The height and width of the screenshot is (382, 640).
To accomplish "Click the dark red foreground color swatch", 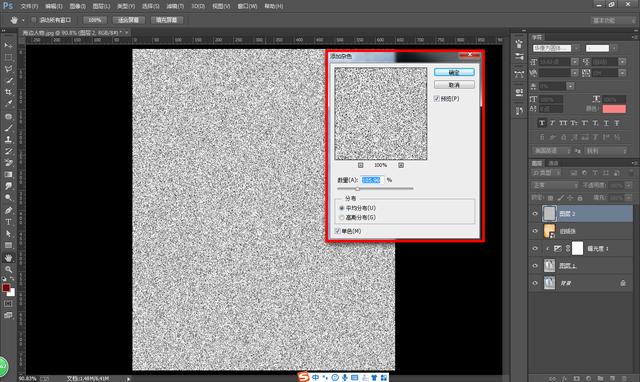I will pos(6,288).
